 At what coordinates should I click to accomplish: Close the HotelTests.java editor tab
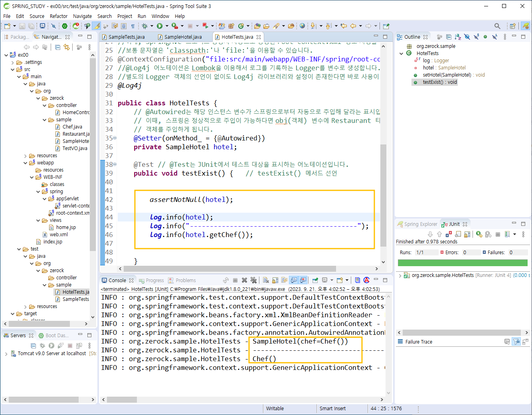tap(259, 37)
